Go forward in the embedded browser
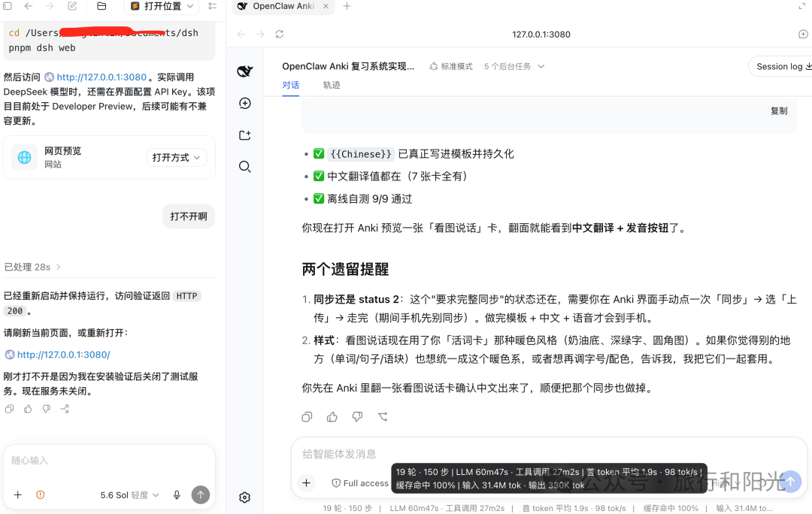812x514 pixels. click(260, 34)
